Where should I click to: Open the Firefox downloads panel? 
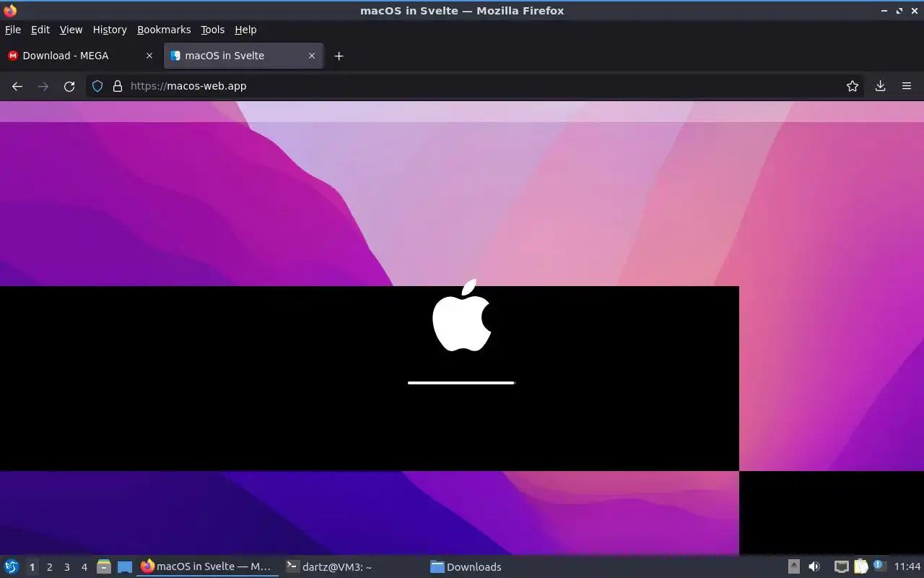point(880,86)
